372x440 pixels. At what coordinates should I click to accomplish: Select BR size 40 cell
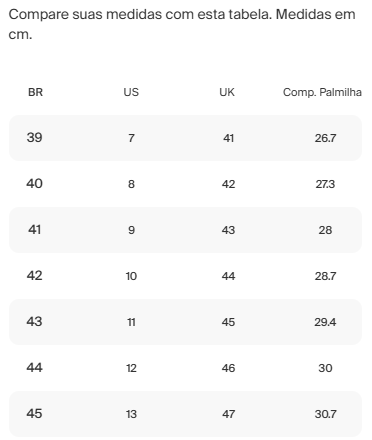pos(34,183)
